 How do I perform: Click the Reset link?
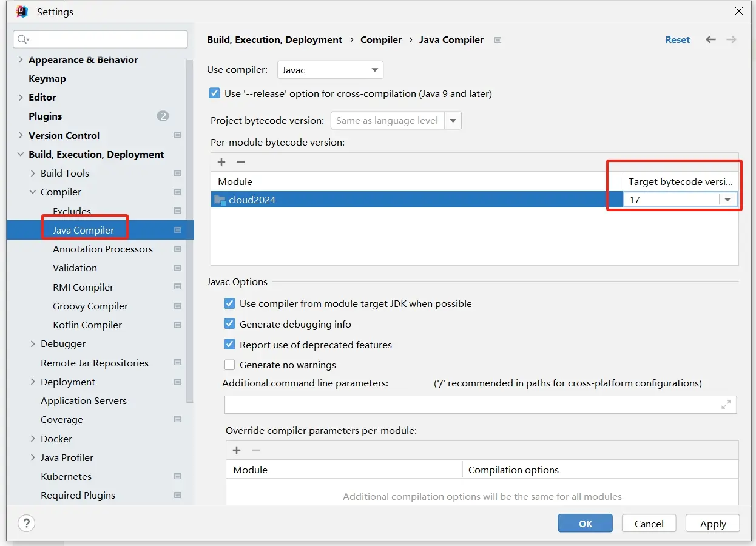677,40
